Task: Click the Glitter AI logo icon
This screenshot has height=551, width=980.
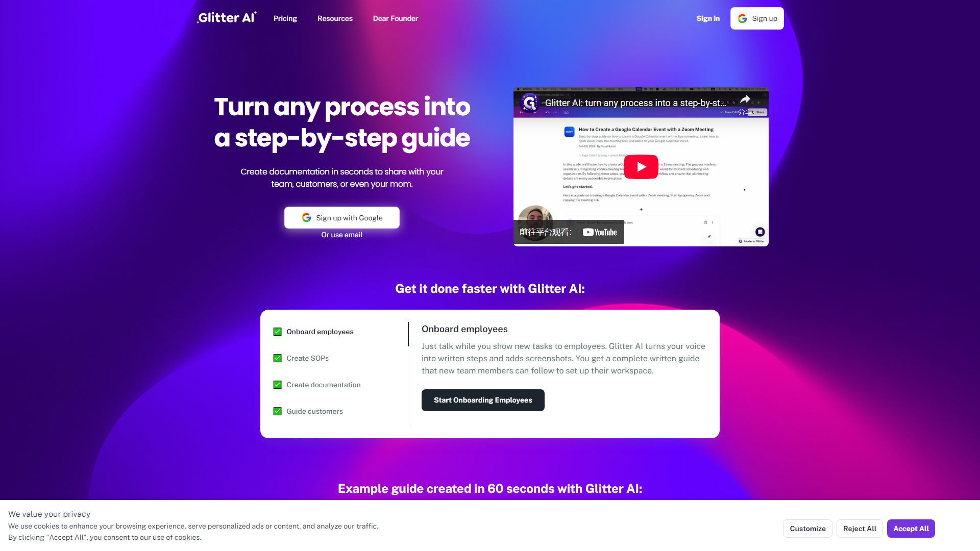Action: (227, 18)
